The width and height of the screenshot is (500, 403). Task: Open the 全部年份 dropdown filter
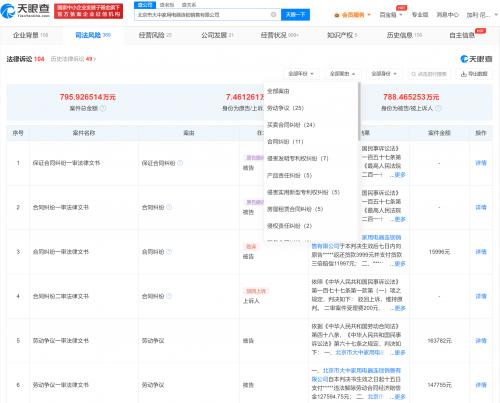coord(301,74)
